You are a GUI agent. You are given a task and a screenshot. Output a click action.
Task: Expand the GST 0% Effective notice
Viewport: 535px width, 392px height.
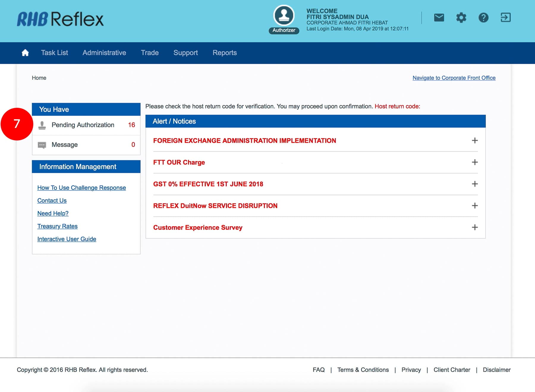475,184
